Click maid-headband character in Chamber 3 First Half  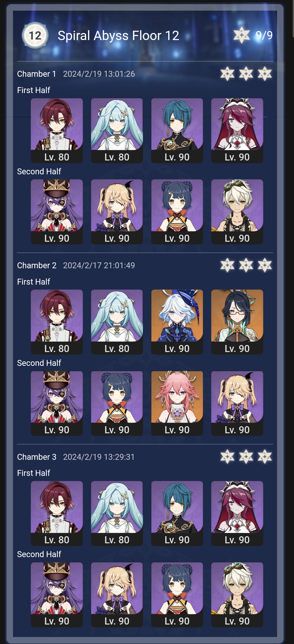click(x=237, y=513)
